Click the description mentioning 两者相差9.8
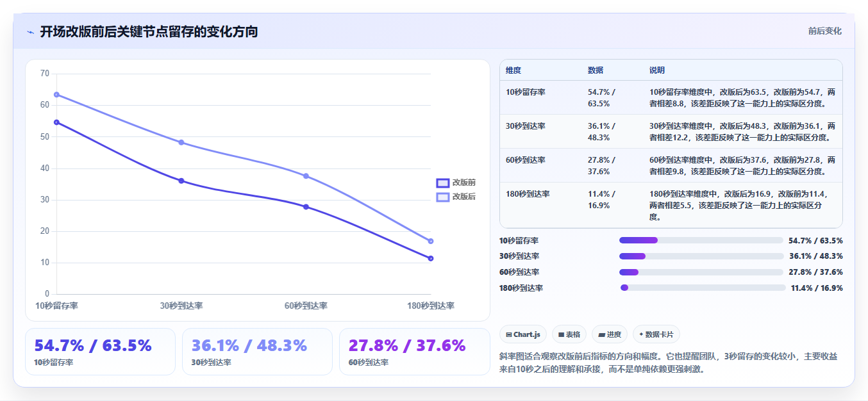This screenshot has width=868, height=401. [x=742, y=166]
